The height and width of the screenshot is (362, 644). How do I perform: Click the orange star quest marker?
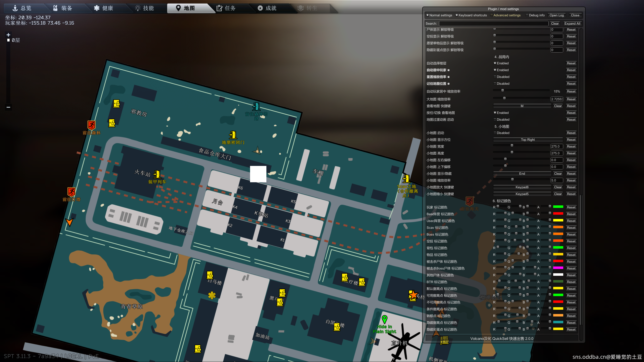[x=413, y=295]
